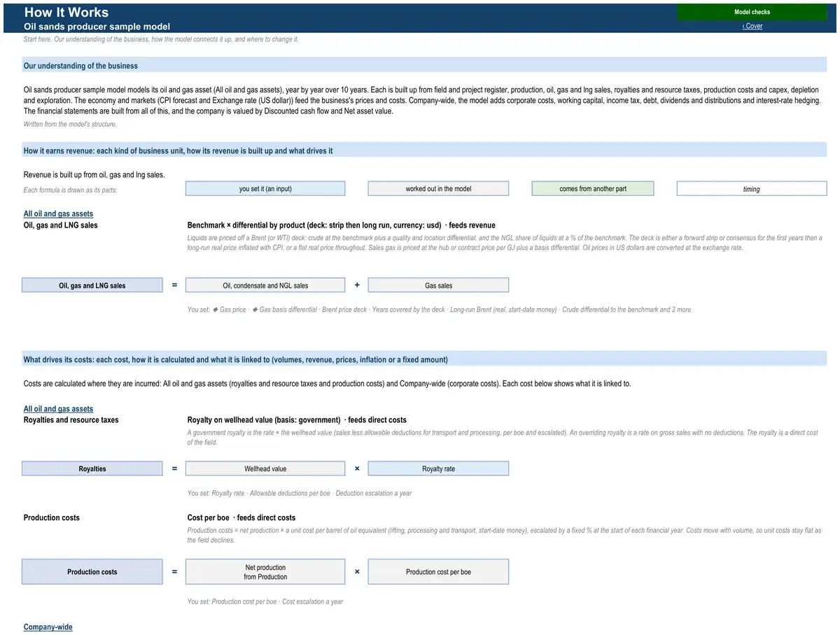The width and height of the screenshot is (840, 635).
Task: Click the "Oil, gas and LNG sales" result box before the equals sign
Action: click(92, 286)
